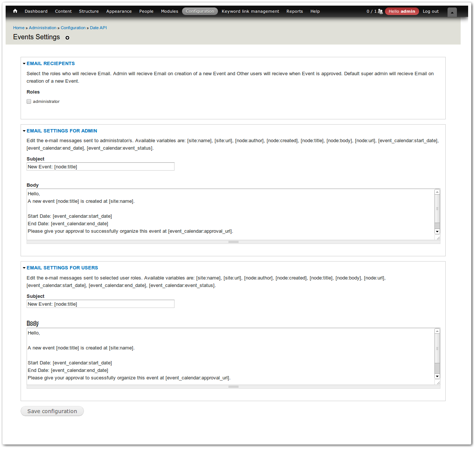Click the users Body scrollbar thumb
Image resolution: width=476 pixels, height=449 pixels.
437,348
